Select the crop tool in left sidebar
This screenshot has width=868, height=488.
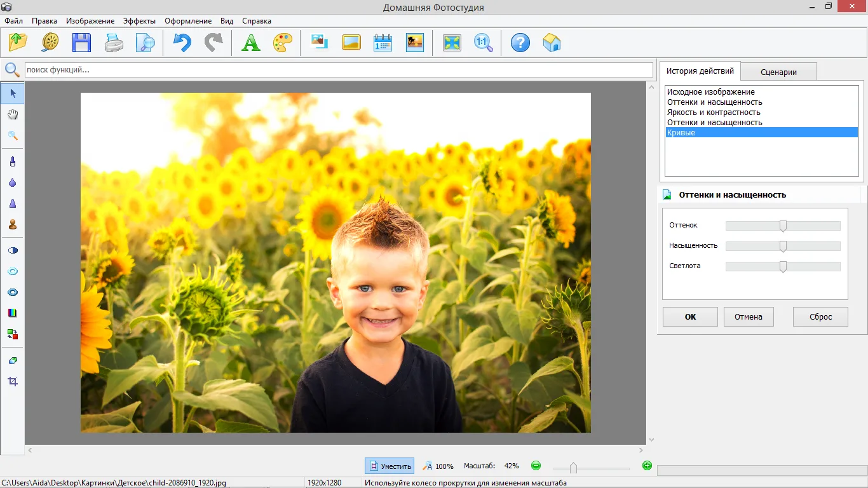(13, 381)
